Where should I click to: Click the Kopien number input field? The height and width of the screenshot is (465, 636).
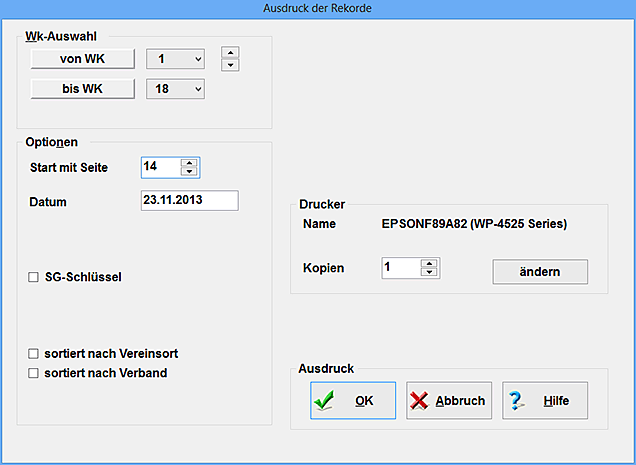point(400,268)
